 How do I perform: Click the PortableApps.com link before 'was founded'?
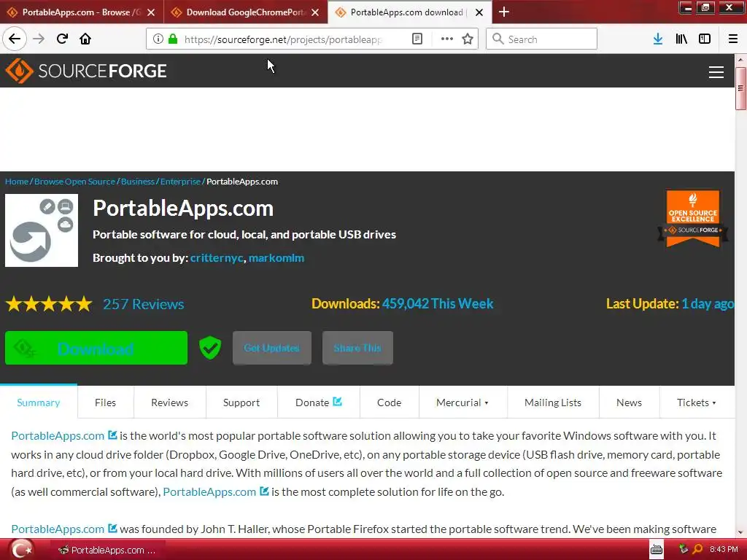click(58, 529)
